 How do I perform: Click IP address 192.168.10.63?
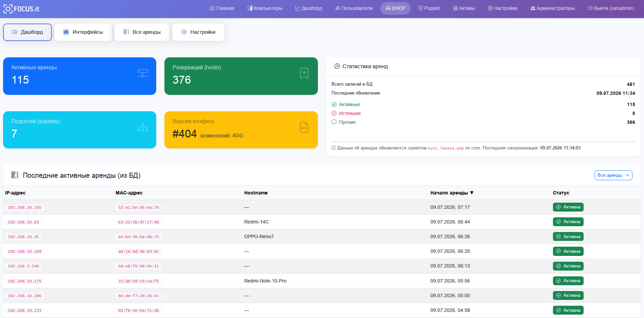24,222
